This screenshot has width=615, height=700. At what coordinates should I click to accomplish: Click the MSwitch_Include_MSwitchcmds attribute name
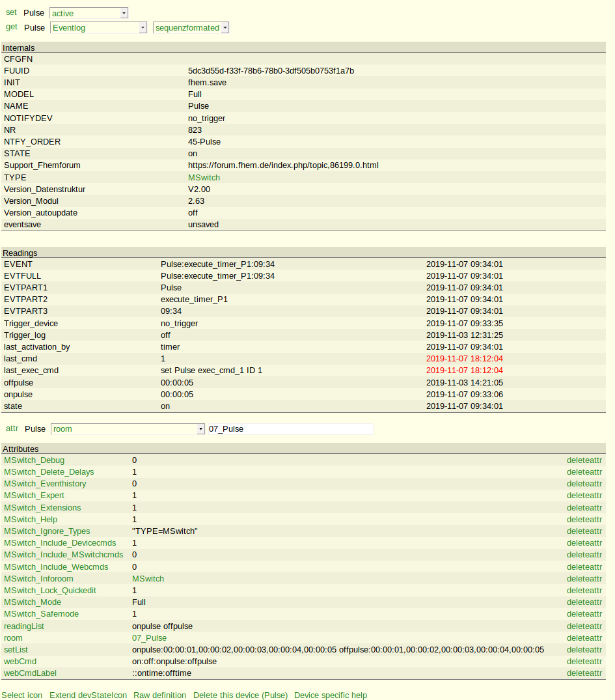click(64, 554)
